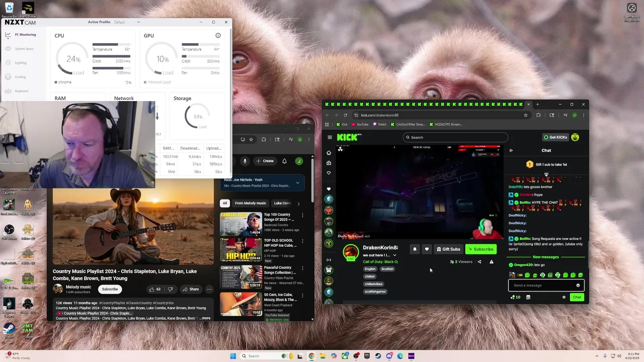Open Chrome three-dot menu in Kick window
Screen dimensions: 644x362
pyautogui.click(x=583, y=115)
